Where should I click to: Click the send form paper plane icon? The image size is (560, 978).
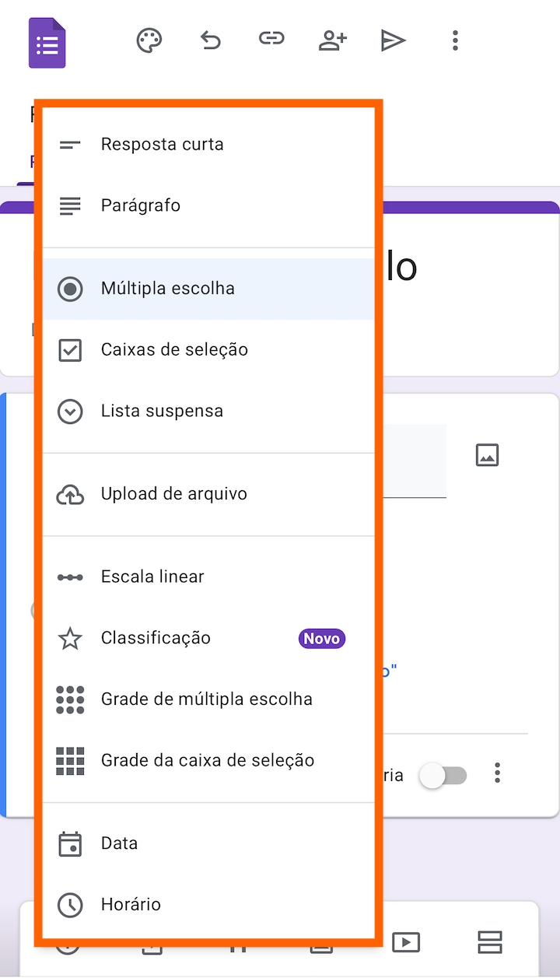pyautogui.click(x=394, y=40)
